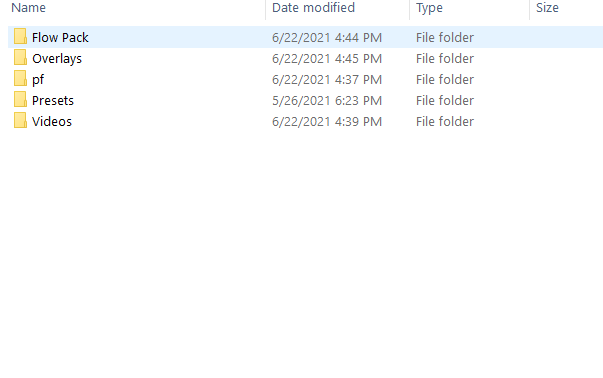
Task: Click the Presets folder name
Action: [53, 100]
